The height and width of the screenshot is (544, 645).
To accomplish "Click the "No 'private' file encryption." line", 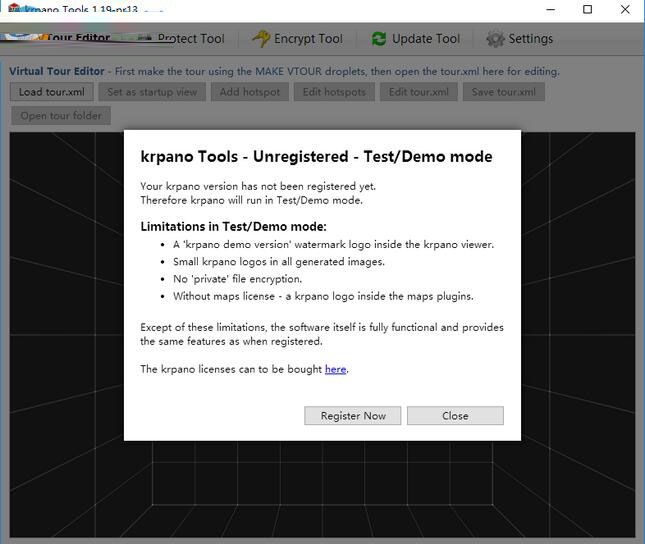I will pos(237,279).
